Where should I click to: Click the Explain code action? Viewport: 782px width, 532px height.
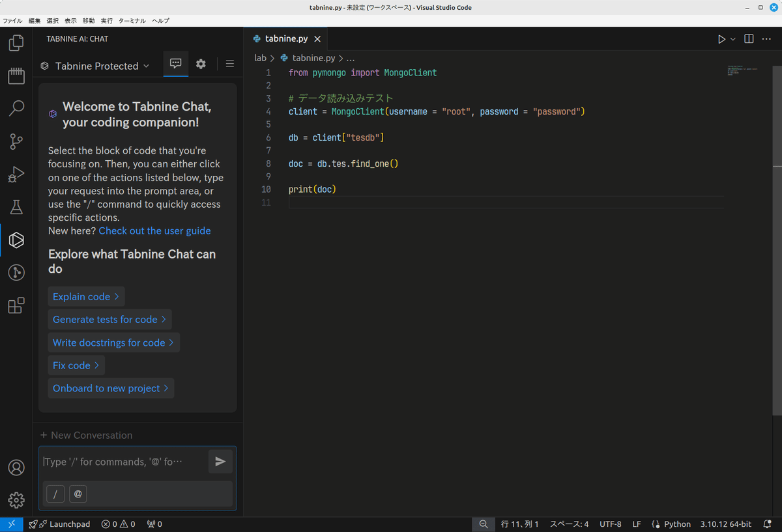click(x=85, y=296)
